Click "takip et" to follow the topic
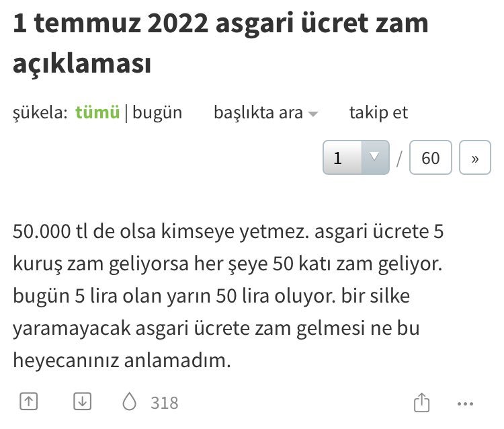This screenshot has width=504, height=429. click(378, 113)
